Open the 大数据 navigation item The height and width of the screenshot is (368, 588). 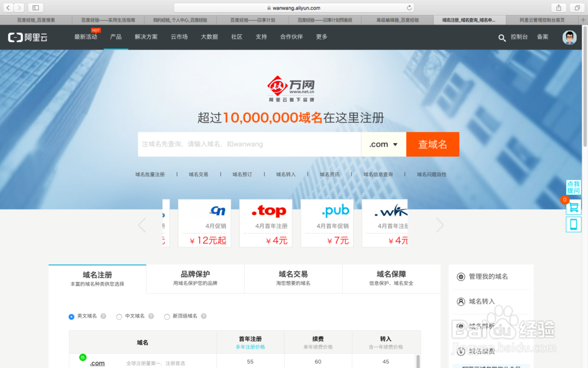tap(209, 37)
